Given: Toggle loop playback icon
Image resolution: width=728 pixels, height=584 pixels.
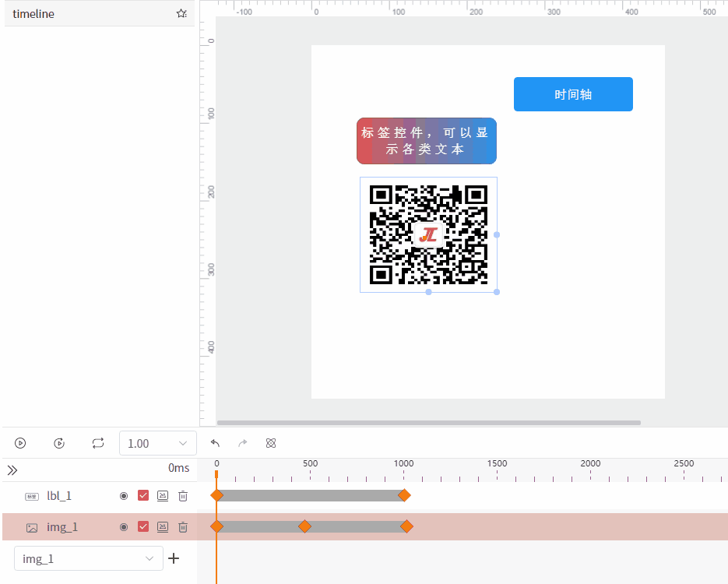Looking at the screenshot, I should click(98, 443).
